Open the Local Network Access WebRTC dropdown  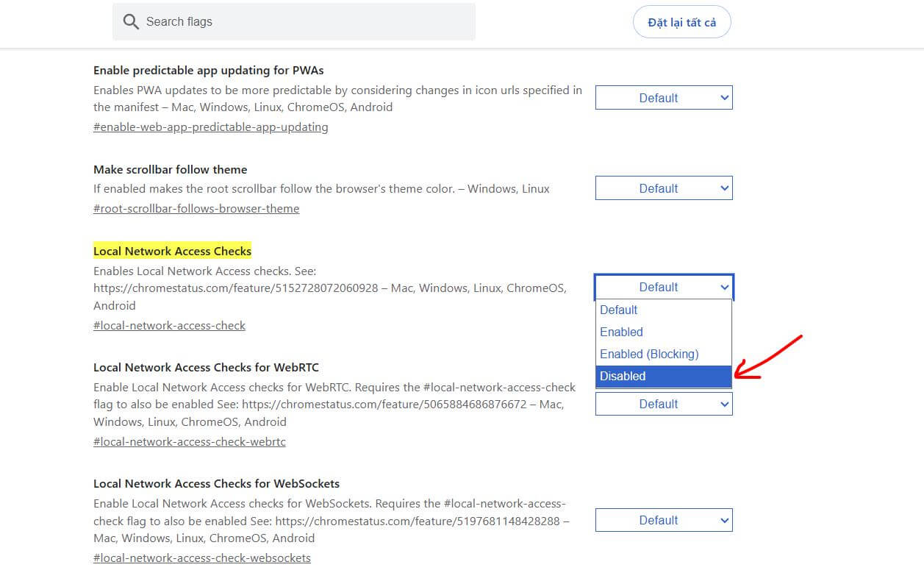pyautogui.click(x=664, y=404)
